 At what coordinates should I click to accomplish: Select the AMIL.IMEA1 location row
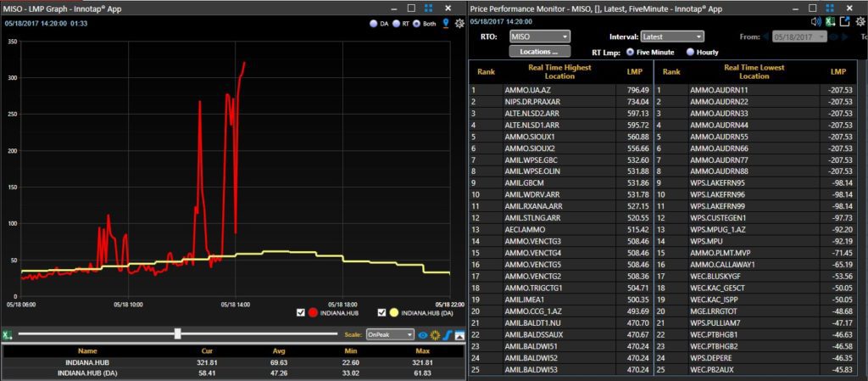[x=561, y=300]
